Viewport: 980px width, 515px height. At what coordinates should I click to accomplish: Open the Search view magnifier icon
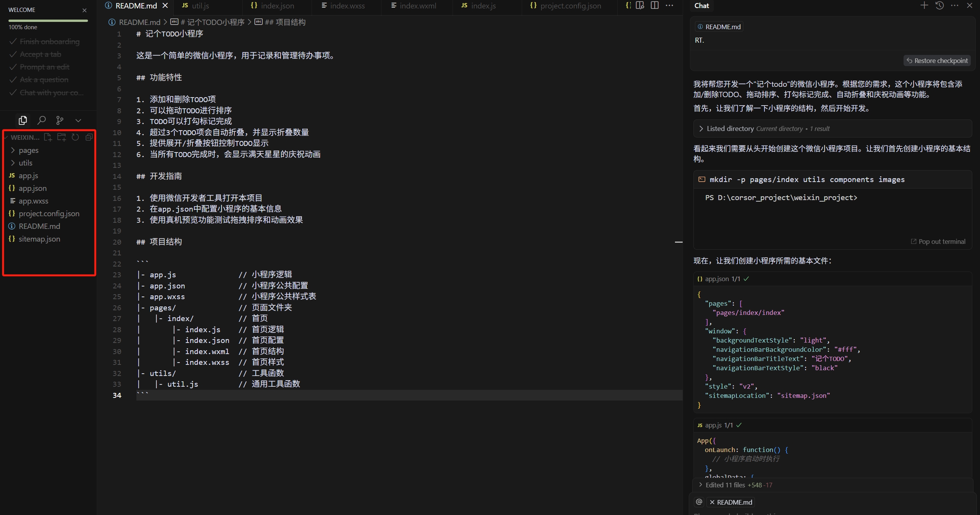(x=41, y=120)
